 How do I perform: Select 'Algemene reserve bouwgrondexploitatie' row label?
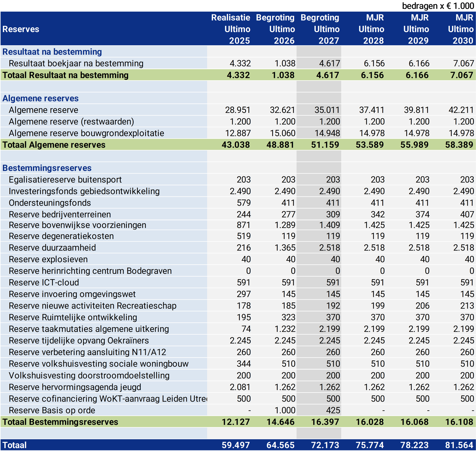(86, 133)
